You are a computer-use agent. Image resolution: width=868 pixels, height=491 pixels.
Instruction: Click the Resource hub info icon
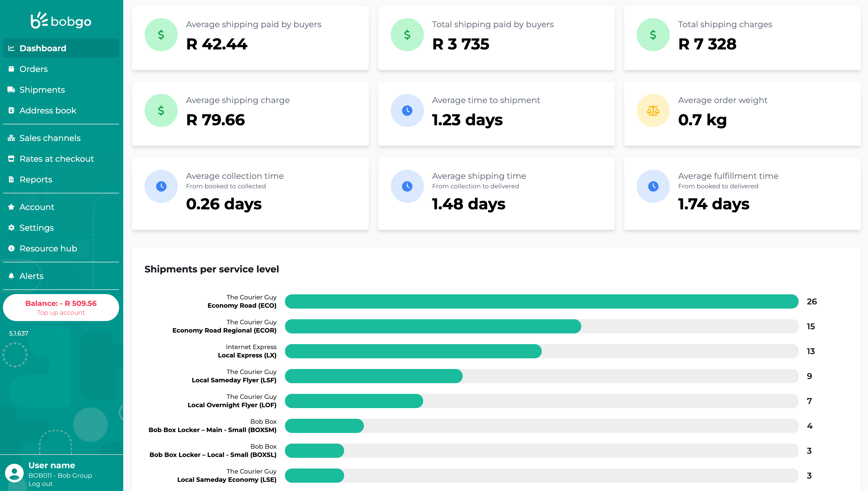pyautogui.click(x=12, y=248)
